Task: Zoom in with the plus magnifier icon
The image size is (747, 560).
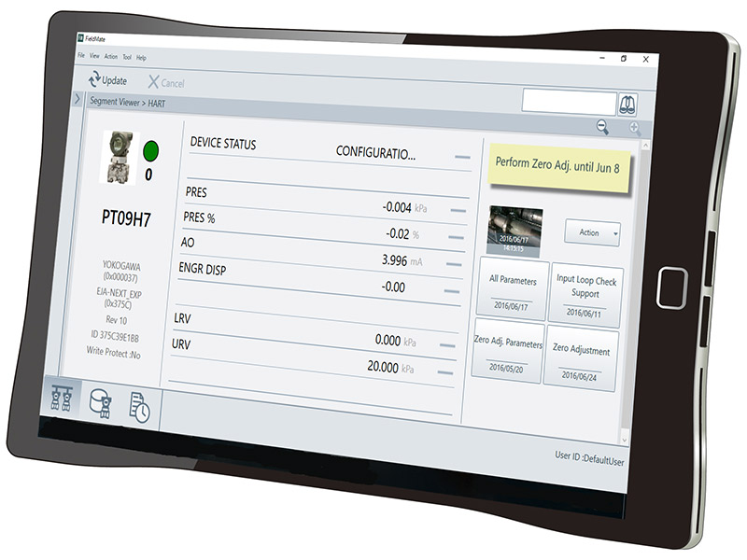Action: [x=634, y=126]
